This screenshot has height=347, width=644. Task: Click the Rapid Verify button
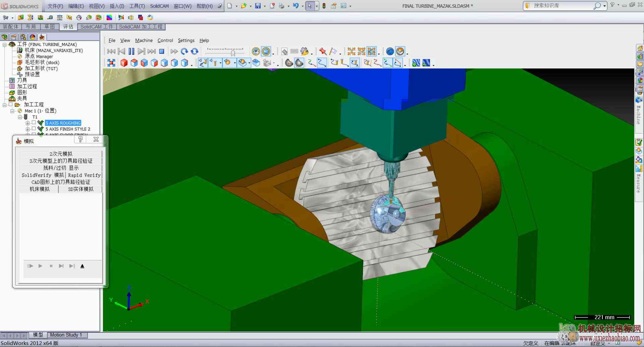[x=84, y=175]
